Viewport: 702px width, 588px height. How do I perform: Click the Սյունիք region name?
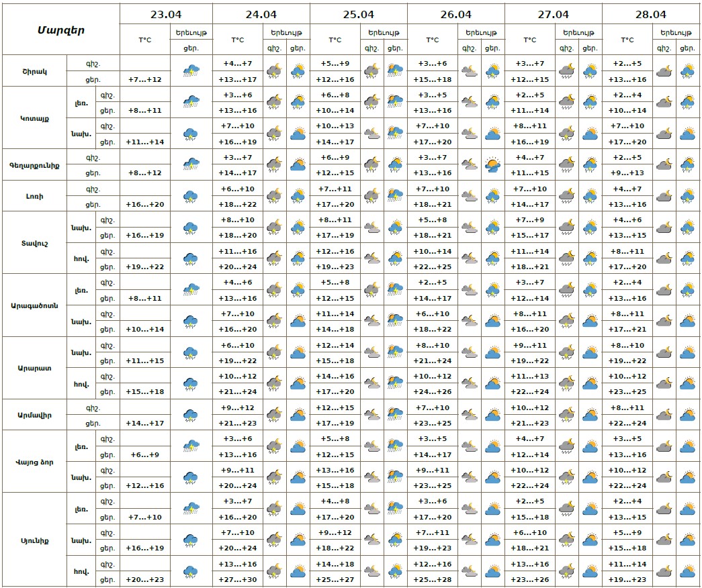[x=35, y=540]
